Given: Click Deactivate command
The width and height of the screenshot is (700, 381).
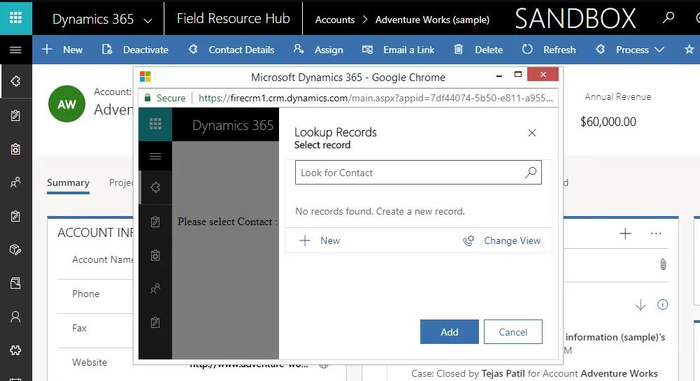Looking at the screenshot, I should click(x=135, y=50).
